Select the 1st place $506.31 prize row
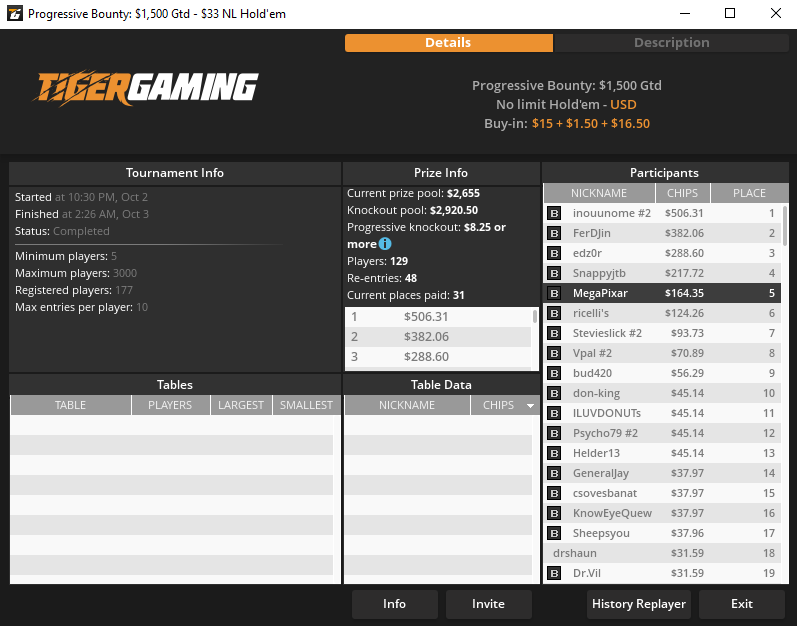This screenshot has height=626, width=797. pos(438,317)
